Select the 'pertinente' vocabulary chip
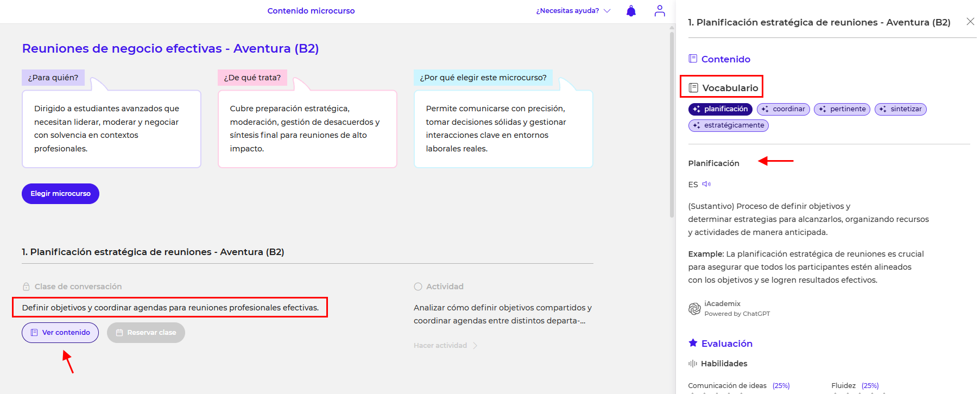 (x=842, y=109)
